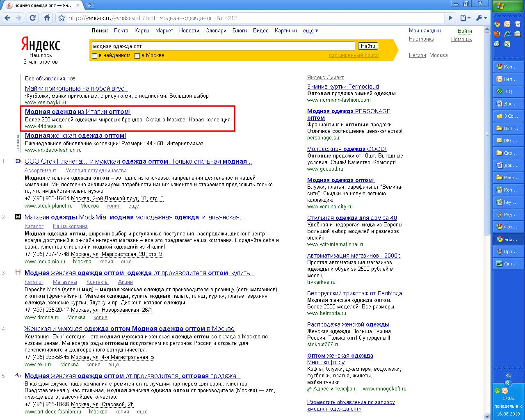This screenshot has height=420, width=525.
Task: Open 'расширенный поиск' link
Action: point(354,55)
